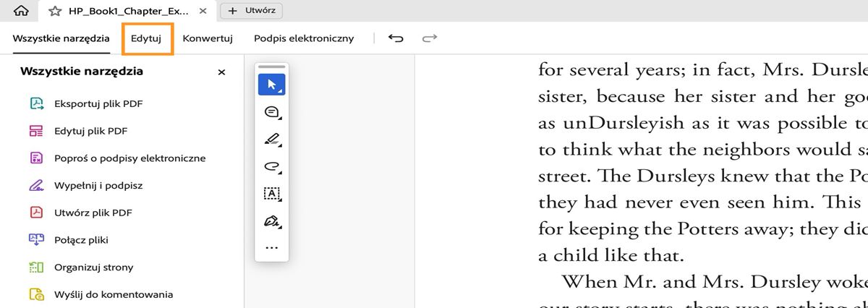Undo the last action
868x308 pixels.
pyautogui.click(x=396, y=38)
